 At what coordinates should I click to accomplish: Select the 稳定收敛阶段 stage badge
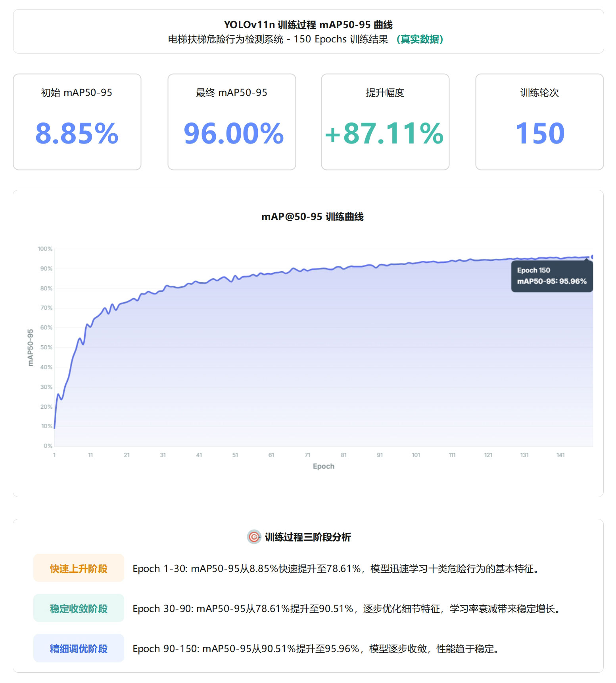79,608
